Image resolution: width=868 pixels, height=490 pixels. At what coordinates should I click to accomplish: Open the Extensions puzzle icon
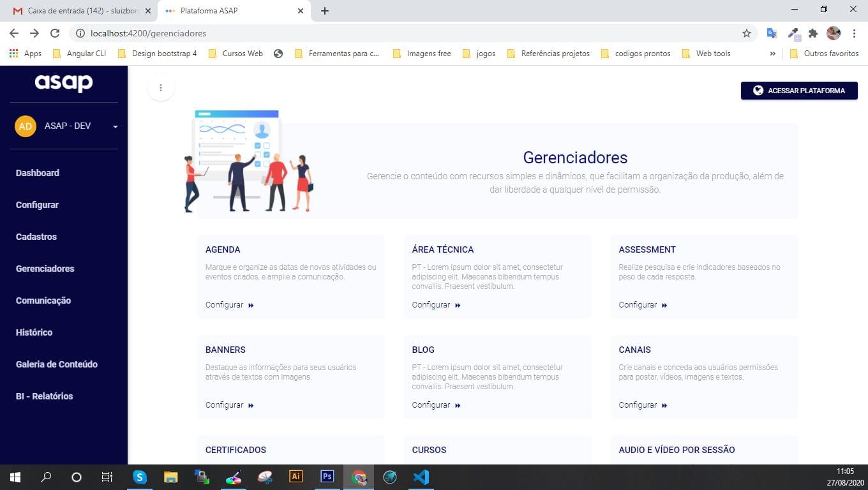click(x=812, y=33)
